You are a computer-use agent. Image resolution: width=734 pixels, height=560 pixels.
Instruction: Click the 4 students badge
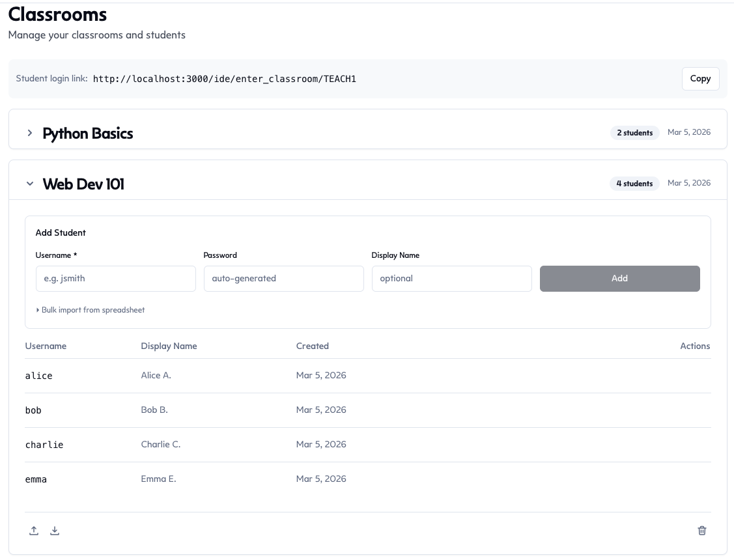[x=634, y=183]
